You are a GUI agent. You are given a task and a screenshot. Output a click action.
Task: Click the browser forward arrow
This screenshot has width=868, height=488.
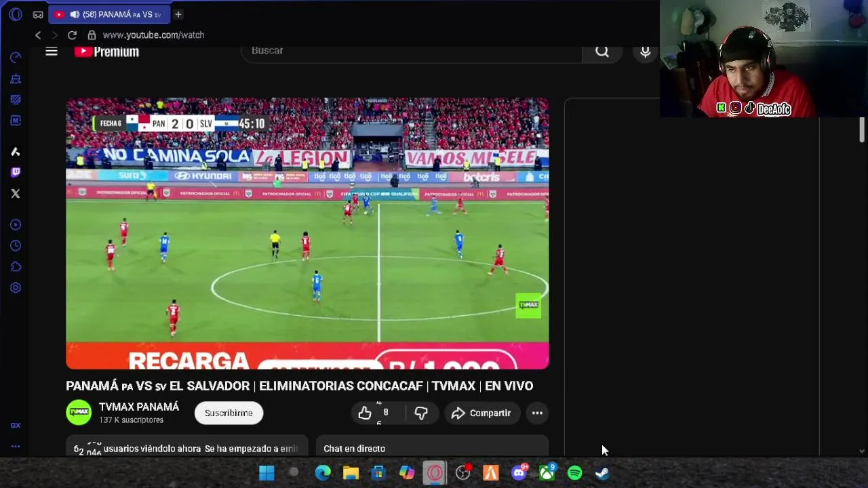(55, 35)
